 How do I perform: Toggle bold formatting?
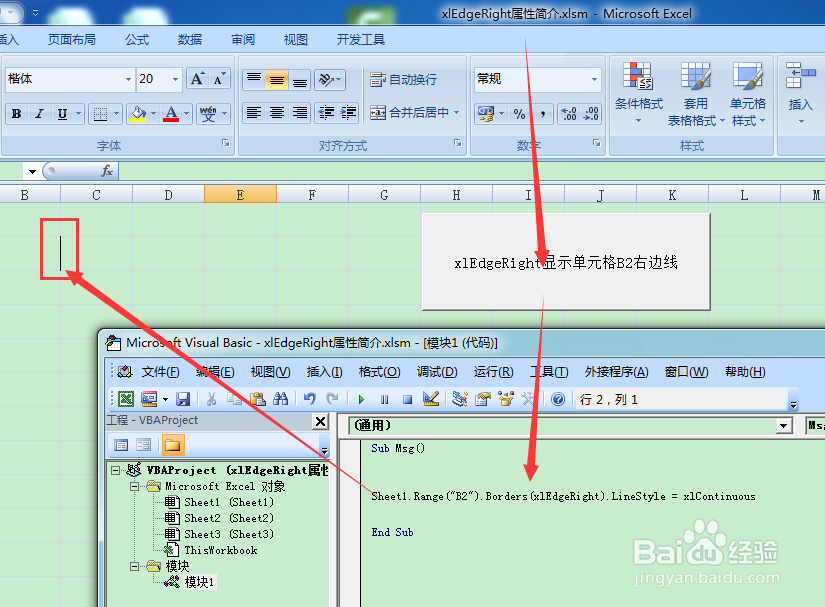(x=15, y=113)
